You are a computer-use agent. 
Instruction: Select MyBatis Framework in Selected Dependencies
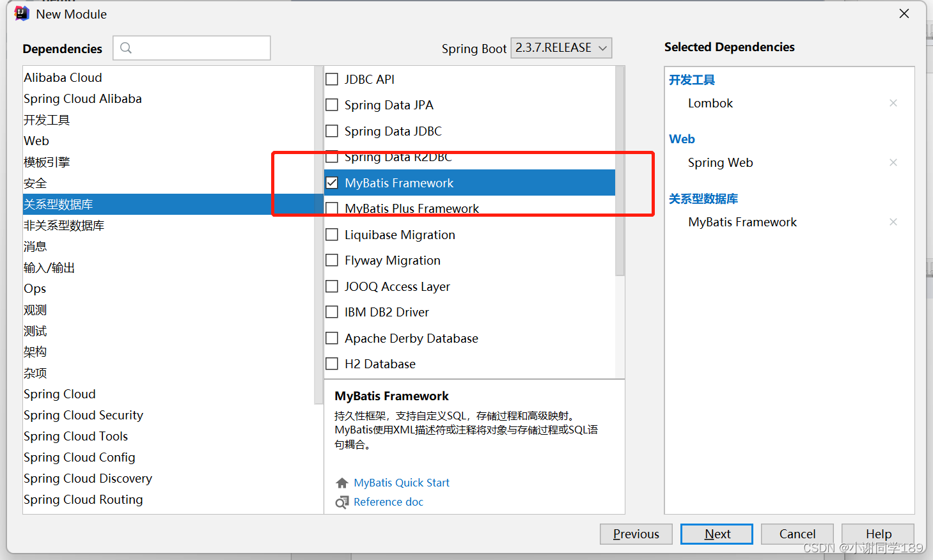(742, 222)
